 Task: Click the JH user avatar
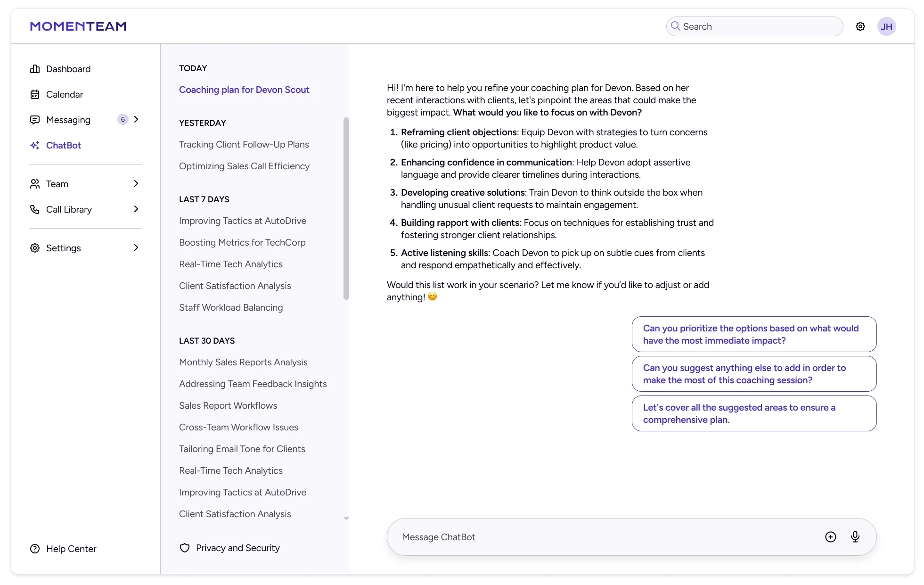(x=886, y=26)
